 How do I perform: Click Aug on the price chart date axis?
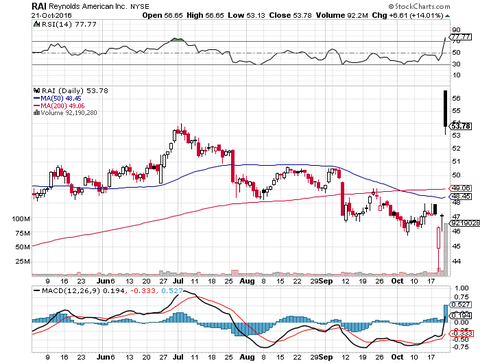tap(247, 281)
